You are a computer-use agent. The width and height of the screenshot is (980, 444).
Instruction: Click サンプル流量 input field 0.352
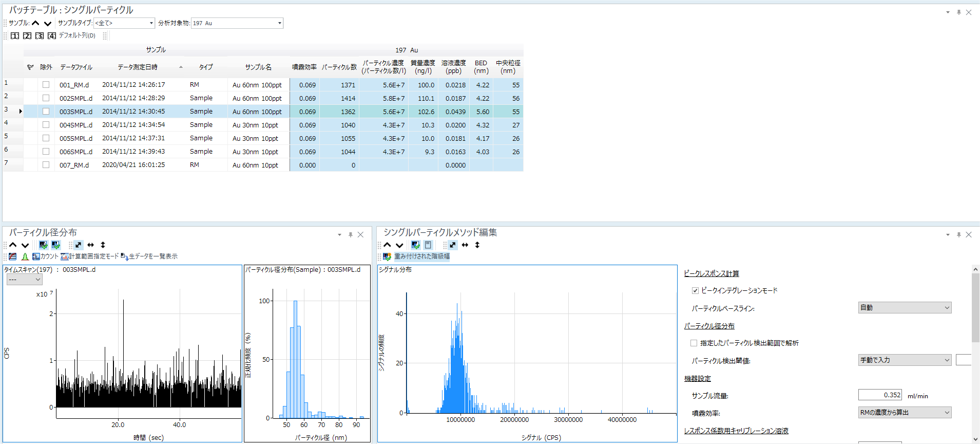[x=880, y=395]
